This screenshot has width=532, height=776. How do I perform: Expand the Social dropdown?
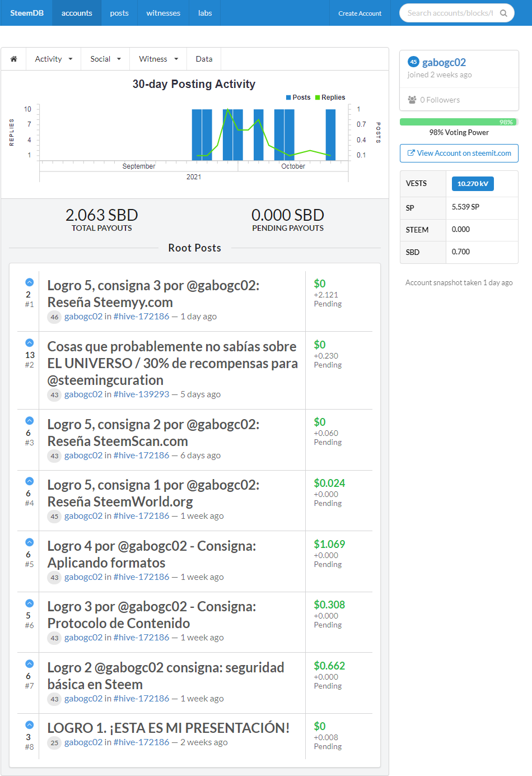pos(106,59)
